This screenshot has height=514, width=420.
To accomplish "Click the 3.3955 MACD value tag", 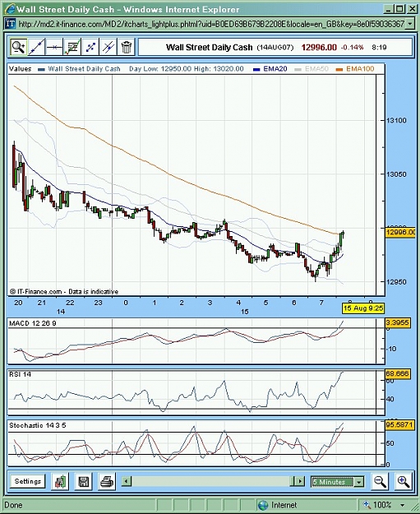I will pos(397,323).
